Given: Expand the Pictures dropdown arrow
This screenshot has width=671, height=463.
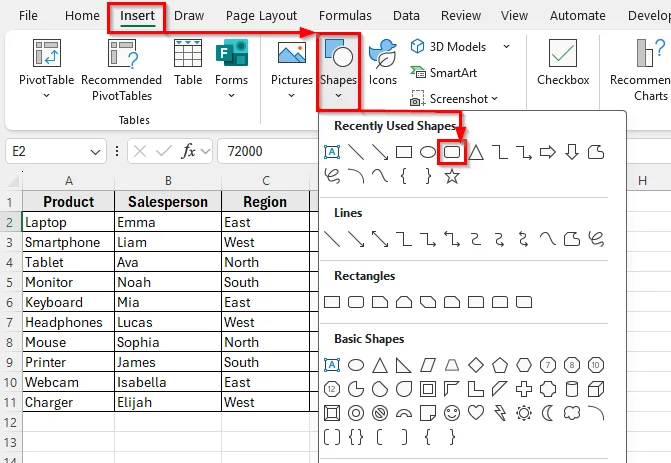Looking at the screenshot, I should tap(291, 96).
